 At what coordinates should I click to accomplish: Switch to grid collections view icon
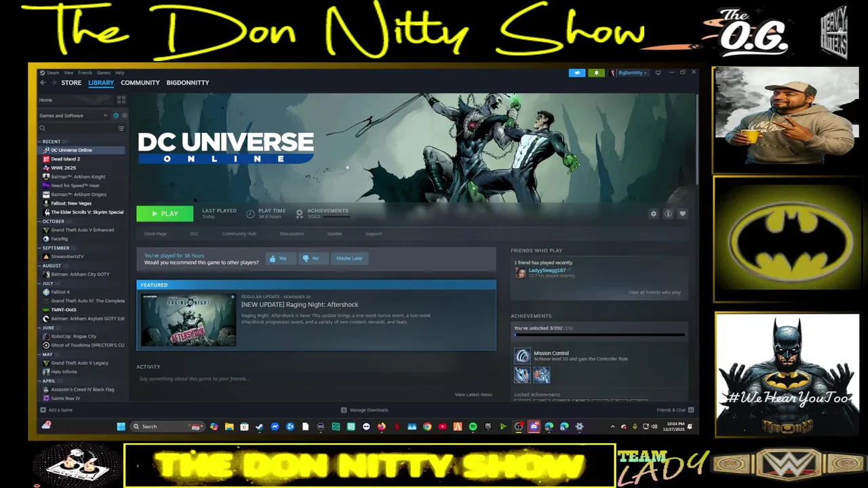(x=121, y=100)
